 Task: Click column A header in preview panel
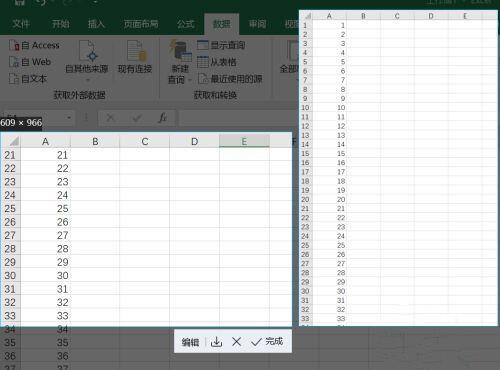[329, 16]
